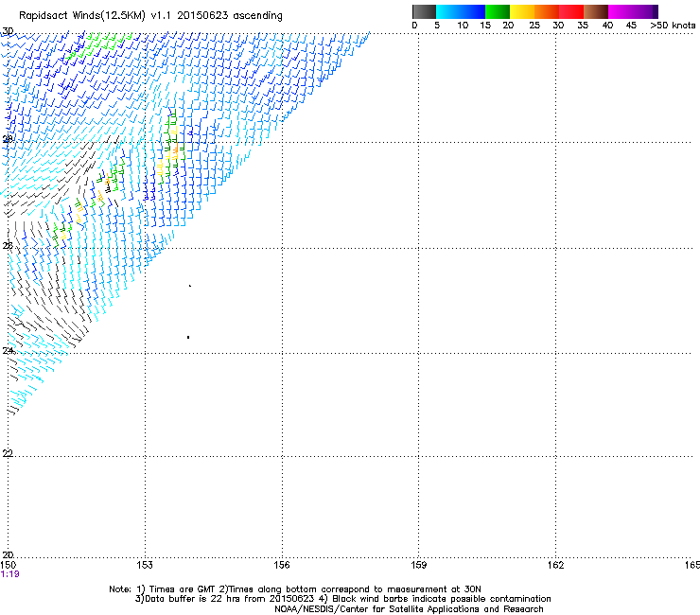Screen dimensions: 700x615
Task: Click the orange wind barbs near 28N
Action: click(176, 148)
